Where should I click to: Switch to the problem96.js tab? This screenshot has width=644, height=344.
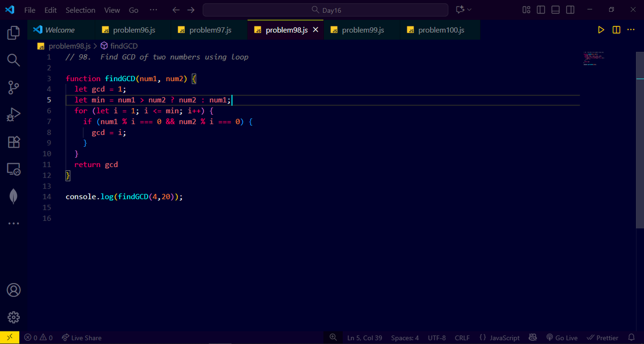(133, 30)
